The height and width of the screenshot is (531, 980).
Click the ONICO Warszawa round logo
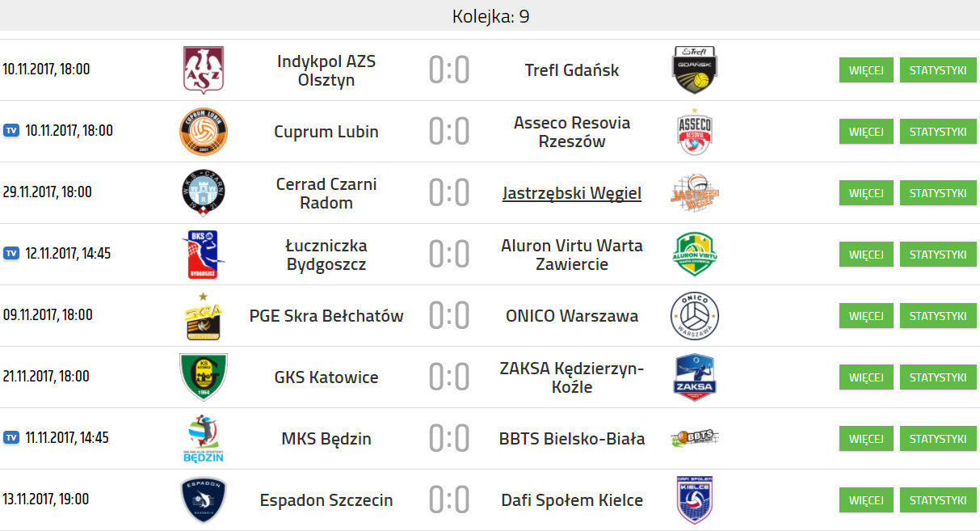point(695,316)
